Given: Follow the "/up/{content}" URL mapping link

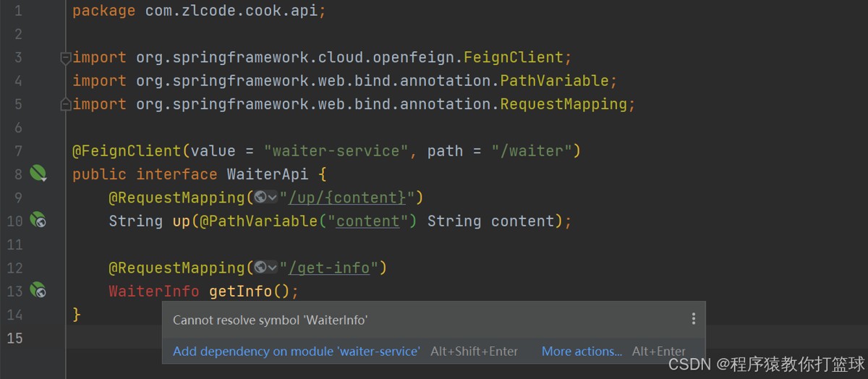Looking at the screenshot, I should pyautogui.click(x=347, y=197).
